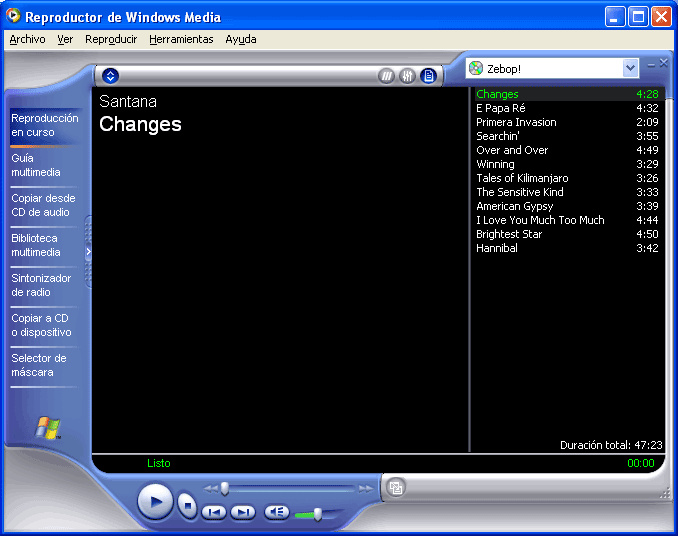Screen dimensions: 678x536
Task: Mute the audio with the speaker button
Action: [277, 512]
